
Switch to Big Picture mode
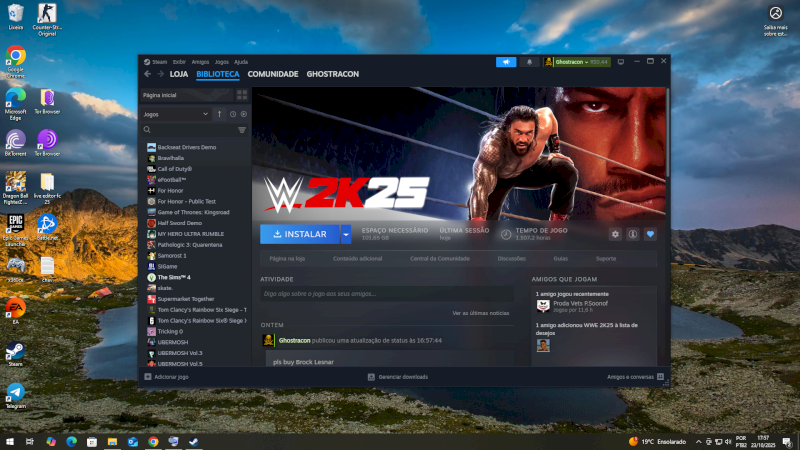620,62
